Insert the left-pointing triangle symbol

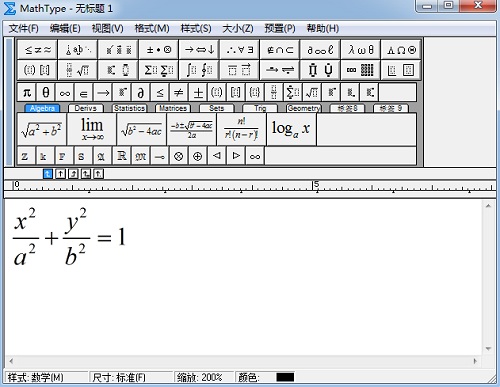(x=217, y=156)
